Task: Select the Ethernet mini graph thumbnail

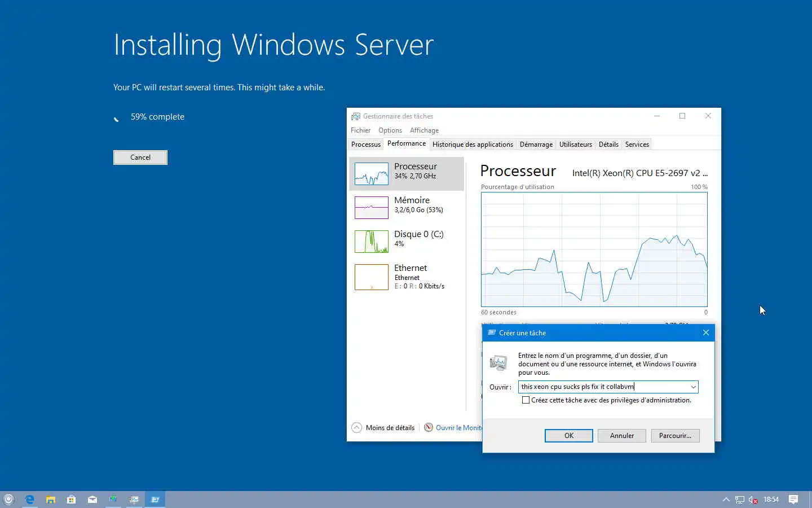Action: tap(371, 277)
